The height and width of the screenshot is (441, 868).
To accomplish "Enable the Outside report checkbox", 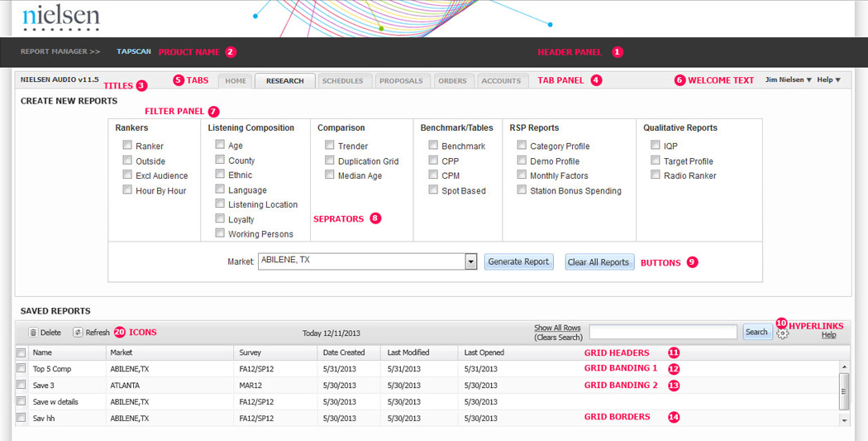I will coord(127,161).
